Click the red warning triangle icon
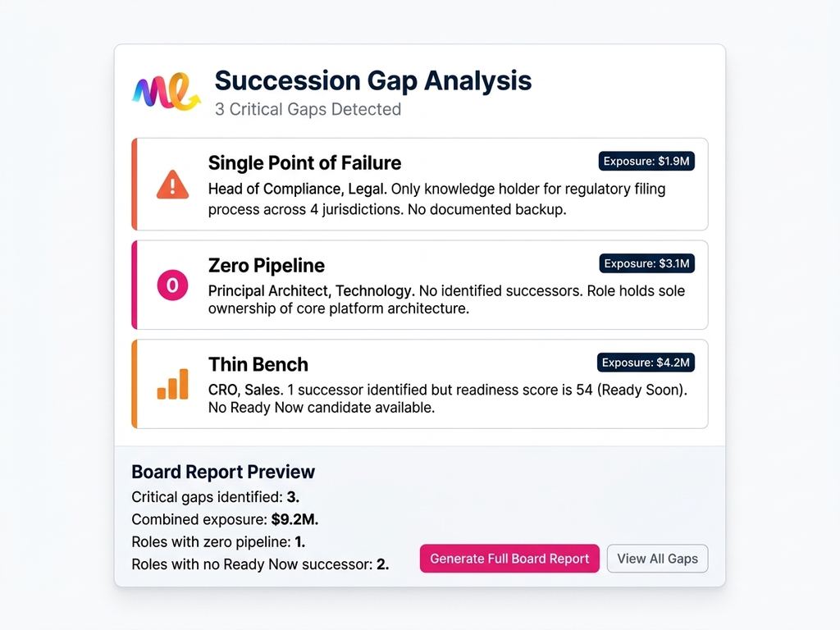This screenshot has width=840, height=630. tap(172, 185)
